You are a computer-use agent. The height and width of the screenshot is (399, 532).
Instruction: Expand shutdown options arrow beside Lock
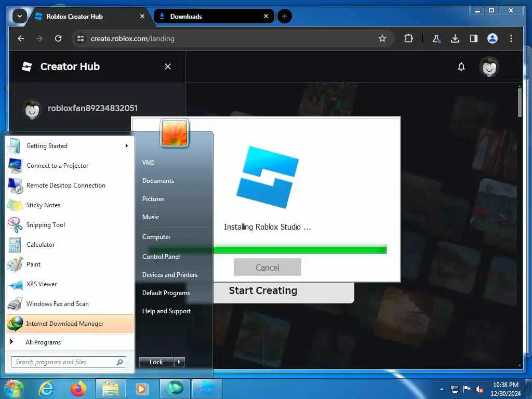(x=179, y=362)
